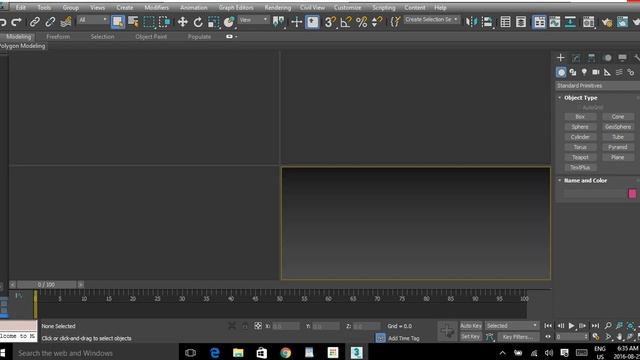640x360 pixels.
Task: Click the Sphere primitive button
Action: click(580, 127)
